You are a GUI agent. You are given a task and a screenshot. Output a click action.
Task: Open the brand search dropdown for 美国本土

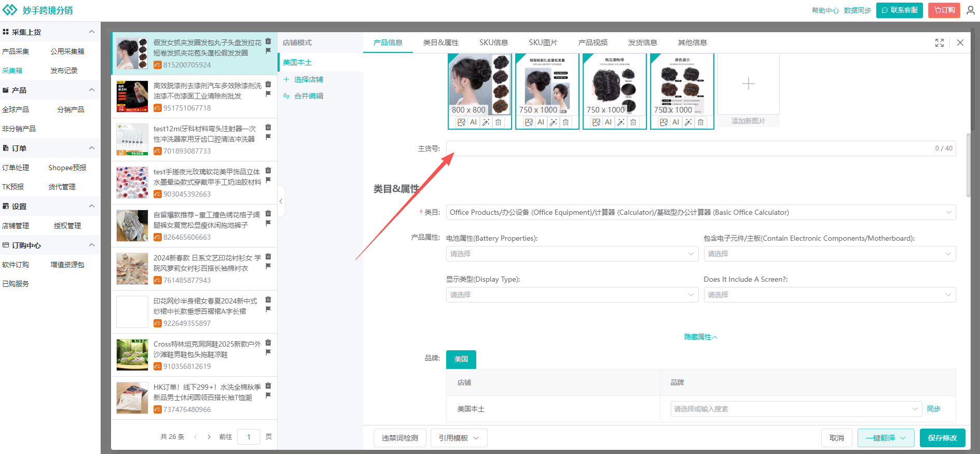click(x=796, y=409)
